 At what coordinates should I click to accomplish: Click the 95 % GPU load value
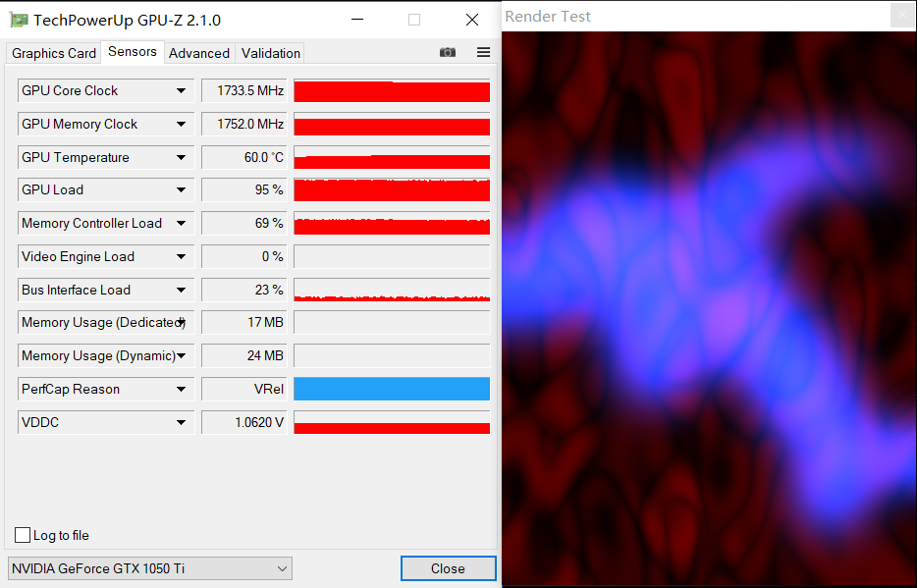pos(244,190)
